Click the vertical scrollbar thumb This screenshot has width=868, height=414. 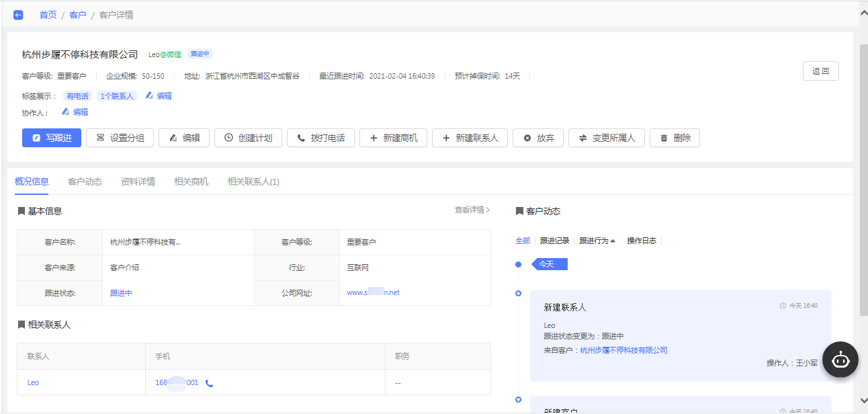[863, 179]
